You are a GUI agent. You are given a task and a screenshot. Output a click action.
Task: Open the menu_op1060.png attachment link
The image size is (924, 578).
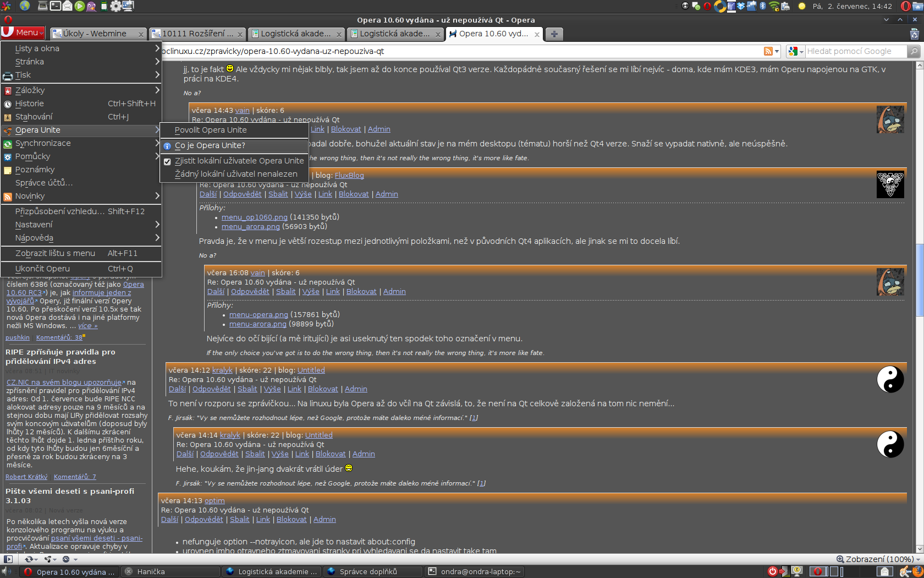[x=255, y=217]
